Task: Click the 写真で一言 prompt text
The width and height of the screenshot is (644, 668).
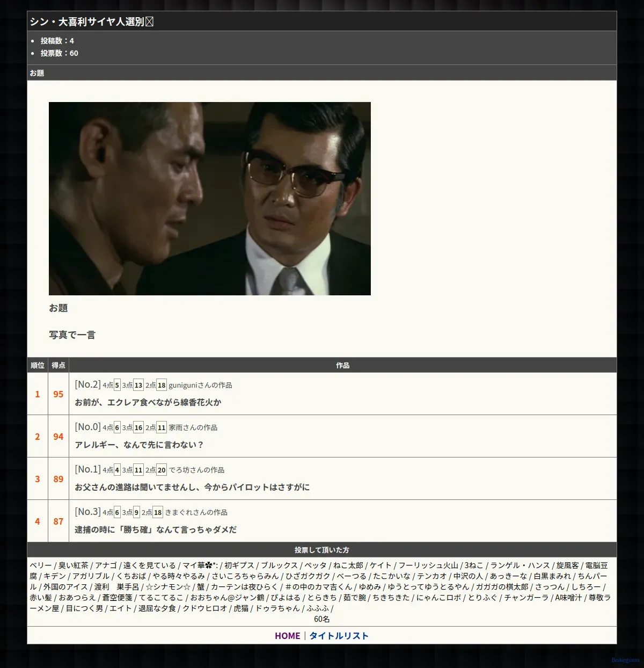Action: click(72, 335)
